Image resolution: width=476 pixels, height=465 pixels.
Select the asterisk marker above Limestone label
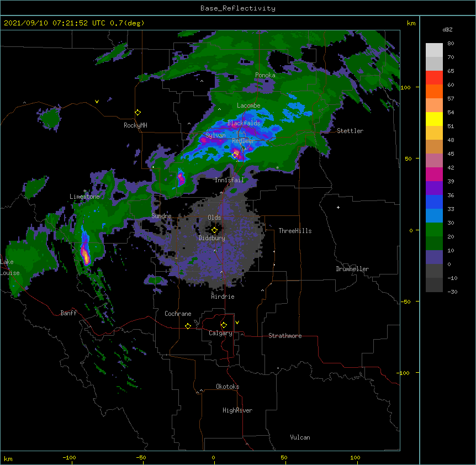pos(84,191)
